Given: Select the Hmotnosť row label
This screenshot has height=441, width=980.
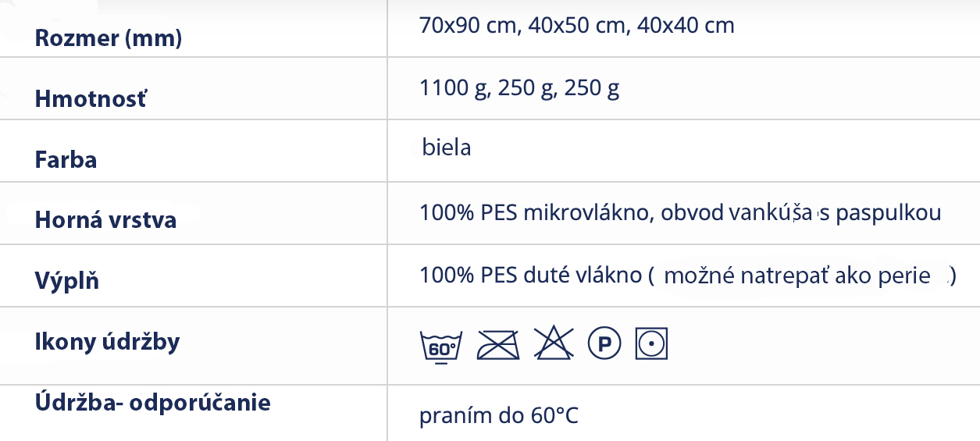Looking at the screenshot, I should 91,99.
